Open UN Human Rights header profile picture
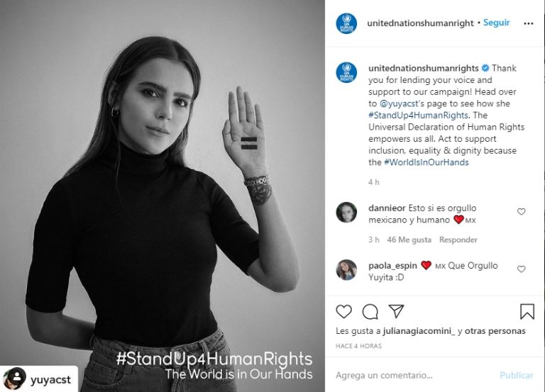This screenshot has height=392, width=545. [x=346, y=23]
